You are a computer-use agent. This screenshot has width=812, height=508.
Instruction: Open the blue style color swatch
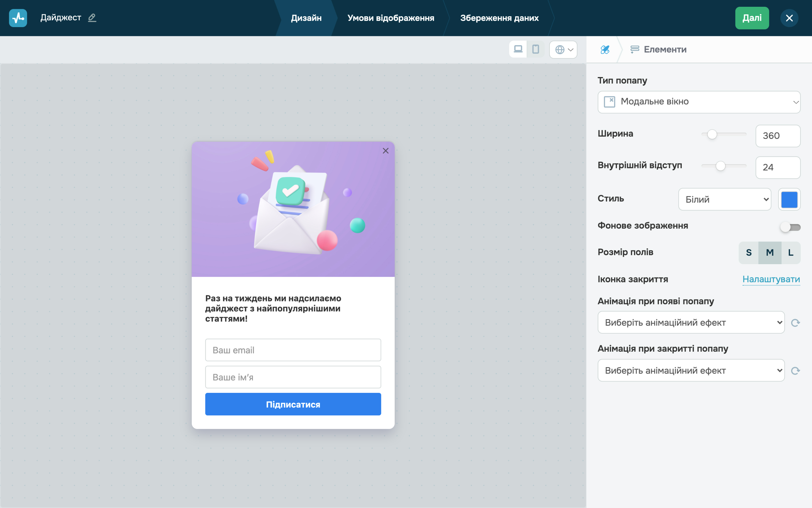tap(789, 199)
